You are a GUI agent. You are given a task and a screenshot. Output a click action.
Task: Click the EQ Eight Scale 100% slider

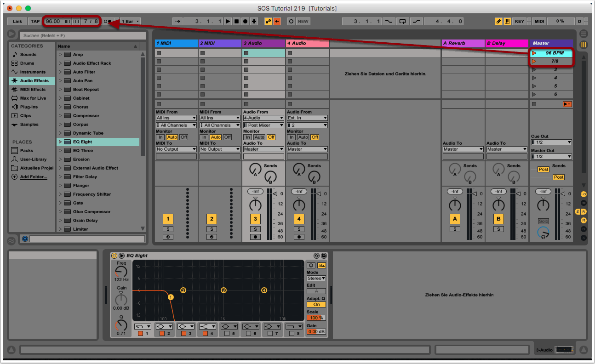(316, 318)
